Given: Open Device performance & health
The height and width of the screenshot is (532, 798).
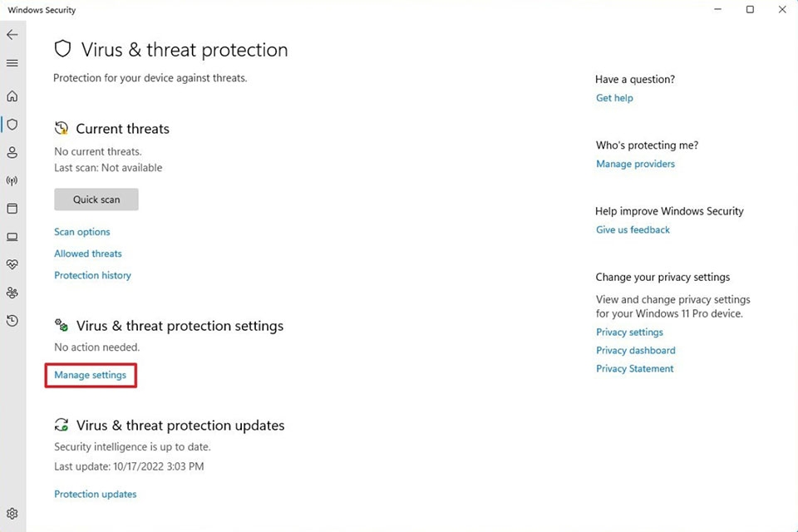Looking at the screenshot, I should 12,264.
